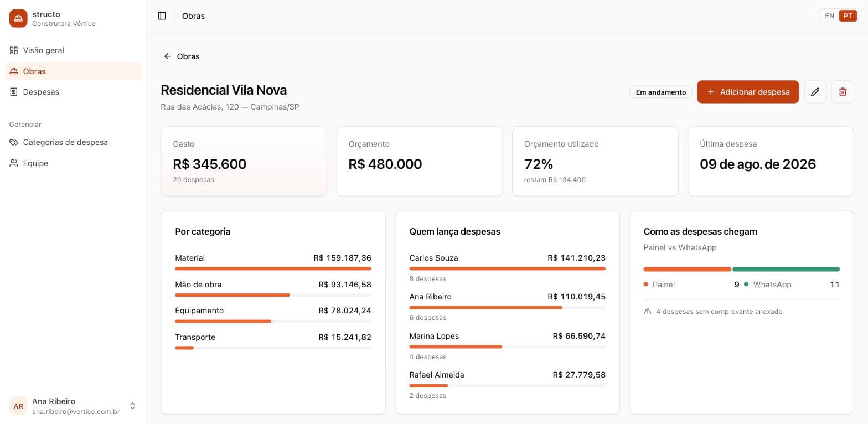Click the orange Painel share bar segment

tap(687, 269)
